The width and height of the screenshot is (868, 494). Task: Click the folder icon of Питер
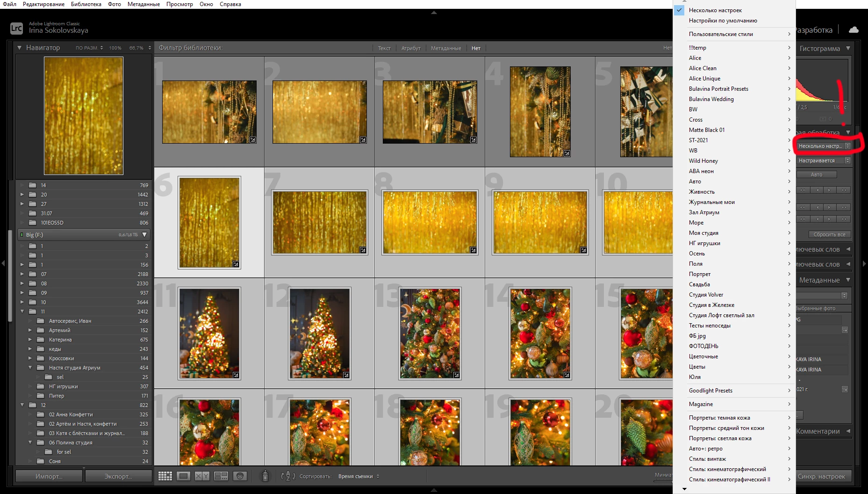point(41,396)
